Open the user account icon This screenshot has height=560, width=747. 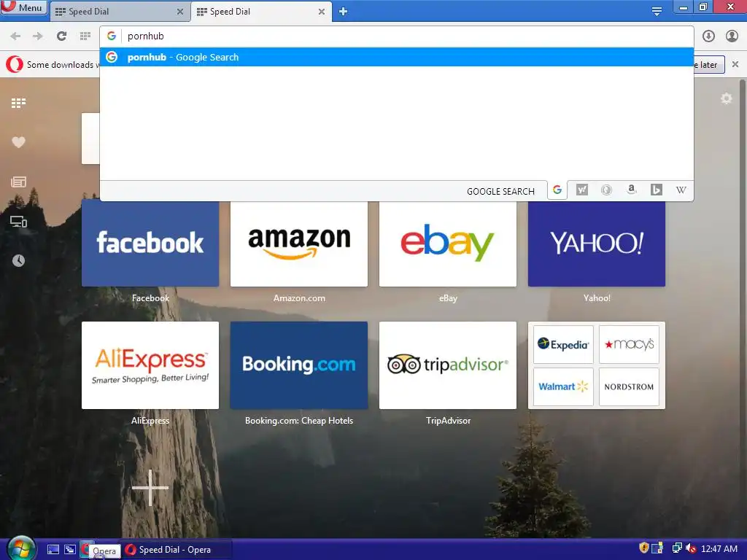(x=732, y=36)
